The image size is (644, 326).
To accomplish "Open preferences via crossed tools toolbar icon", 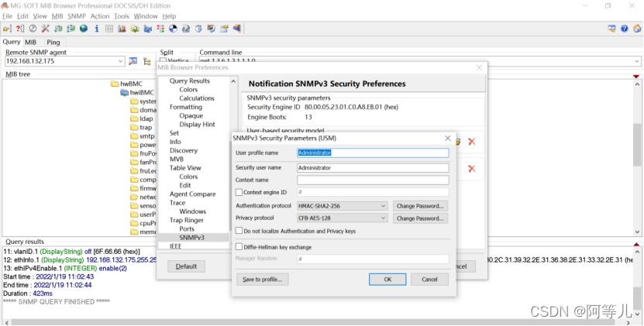I will click(x=45, y=29).
